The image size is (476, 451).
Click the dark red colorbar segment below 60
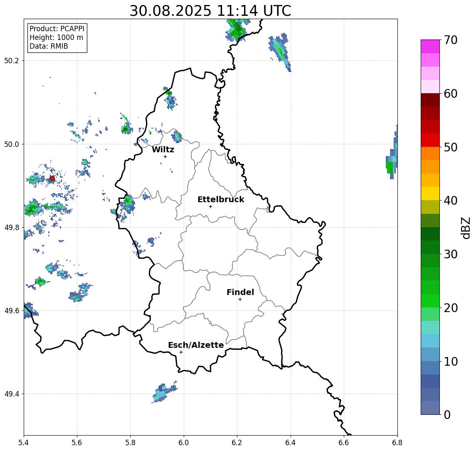pyautogui.click(x=430, y=100)
